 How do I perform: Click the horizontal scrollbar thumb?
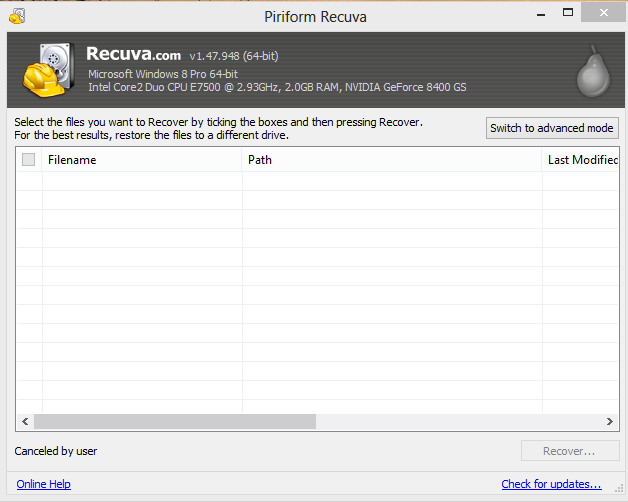(175, 421)
